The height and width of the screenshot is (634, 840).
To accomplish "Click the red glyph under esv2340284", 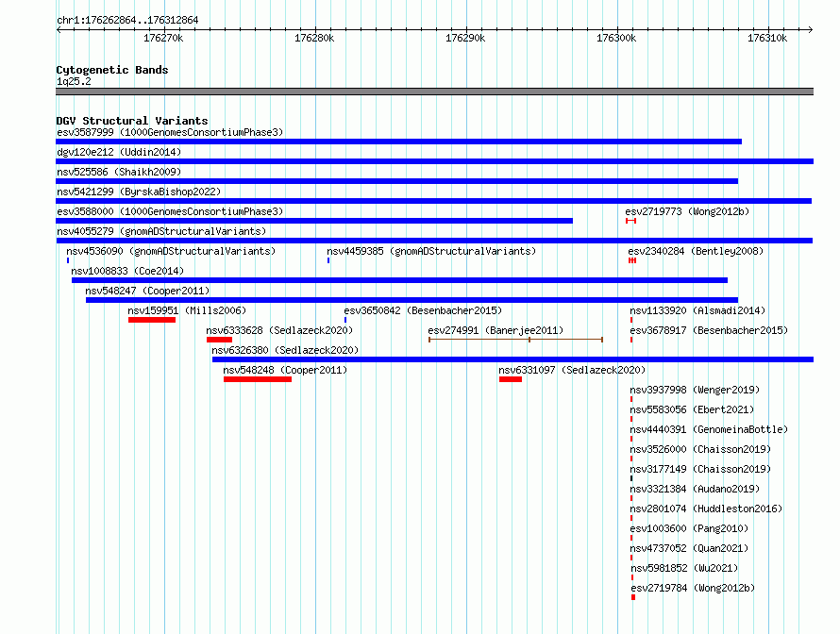I will (632, 260).
